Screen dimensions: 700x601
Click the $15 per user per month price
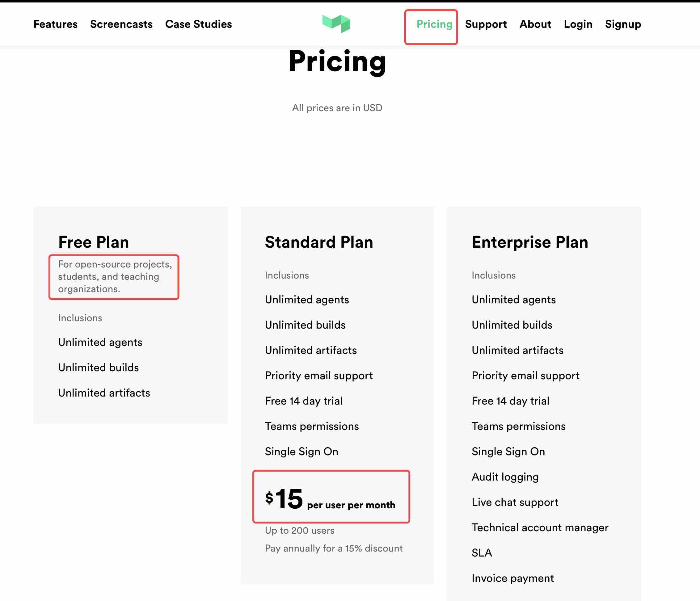[330, 499]
